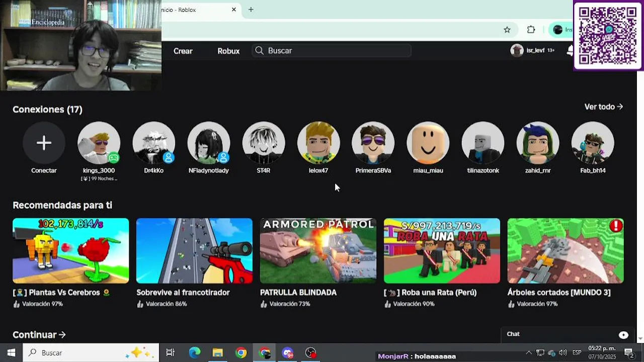Open OBS Studio from the taskbar

tap(311, 352)
